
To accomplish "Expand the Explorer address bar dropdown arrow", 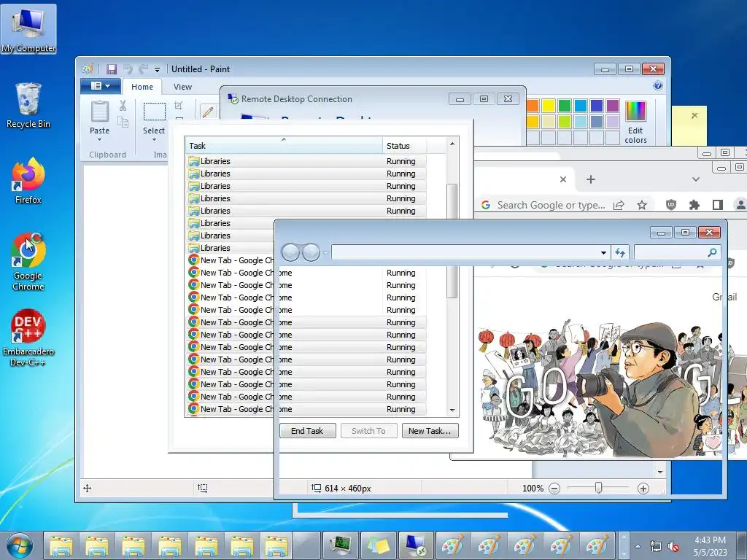I will [603, 252].
